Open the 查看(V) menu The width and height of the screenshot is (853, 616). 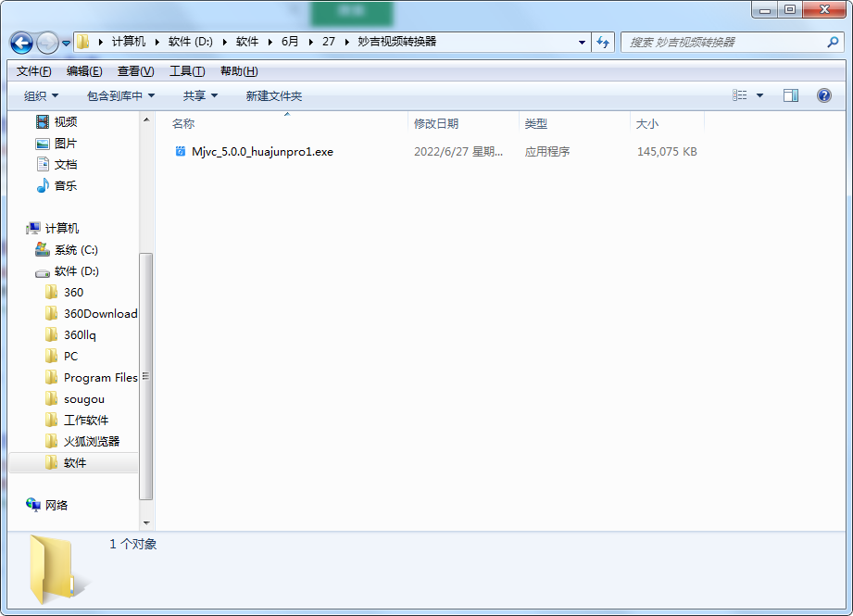pos(135,71)
